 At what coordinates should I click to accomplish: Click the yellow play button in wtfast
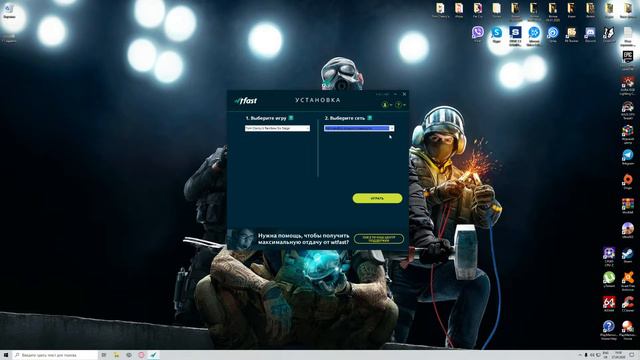pos(377,198)
